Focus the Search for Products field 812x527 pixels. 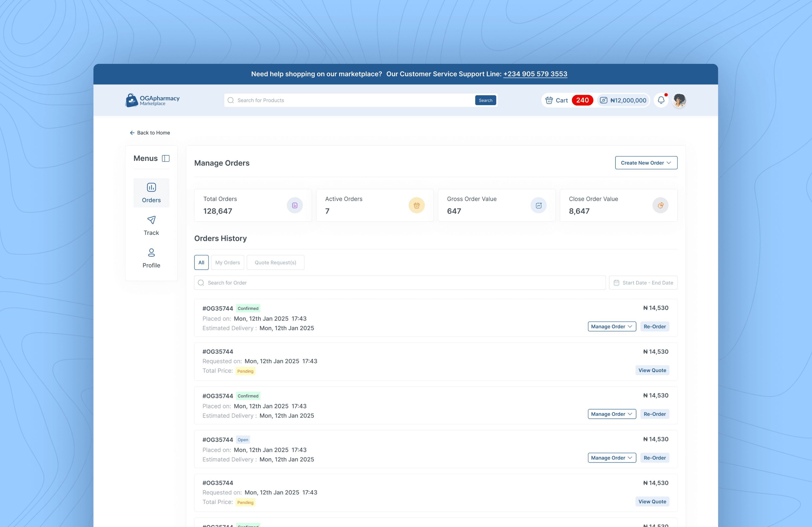(x=361, y=100)
